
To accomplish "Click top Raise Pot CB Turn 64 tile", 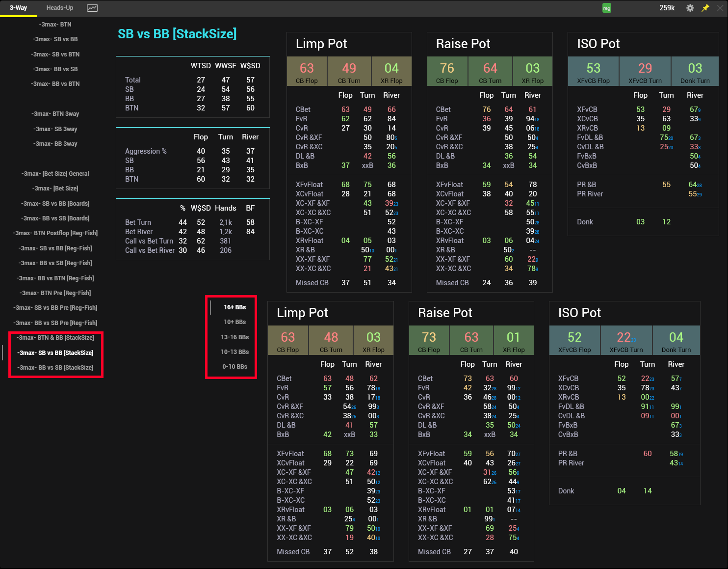I will click(490, 71).
